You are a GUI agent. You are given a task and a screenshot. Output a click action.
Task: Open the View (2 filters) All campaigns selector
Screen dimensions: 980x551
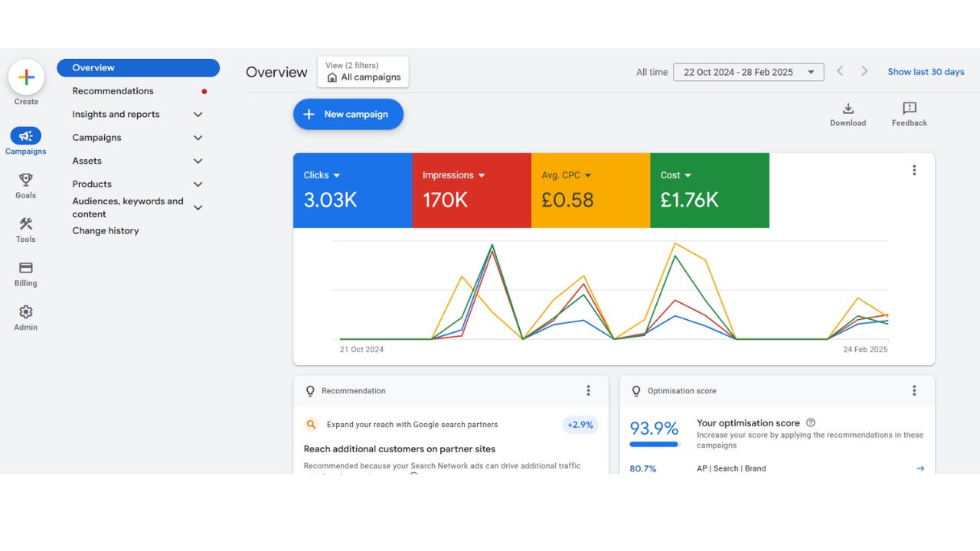[363, 72]
